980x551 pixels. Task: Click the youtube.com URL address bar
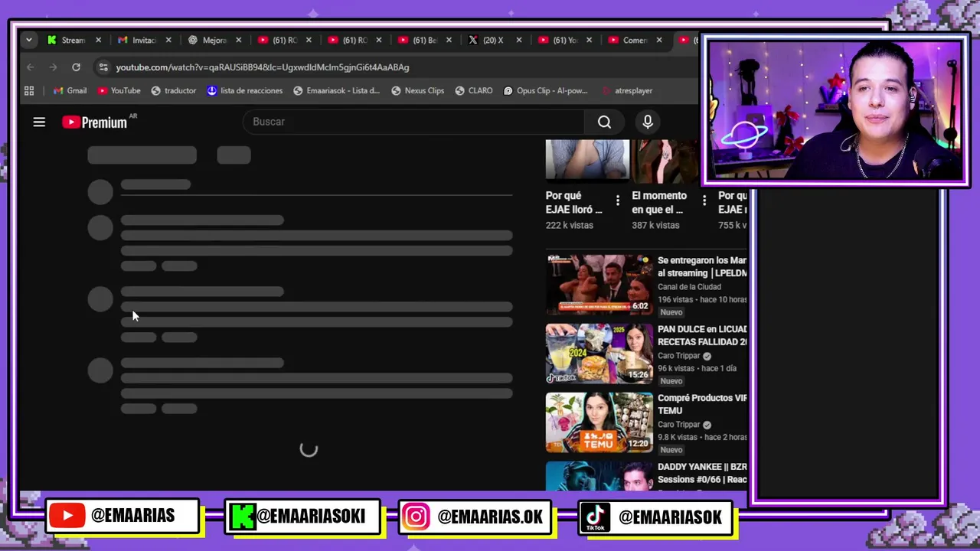coord(263,67)
